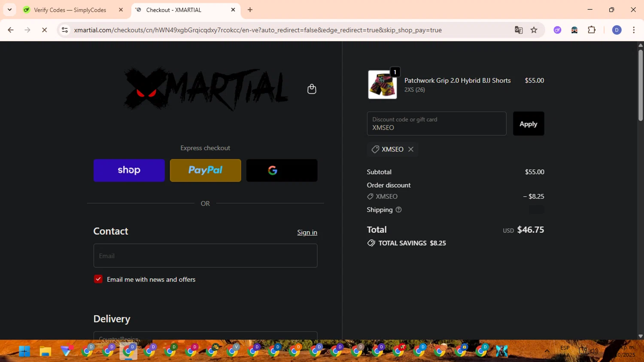Viewport: 644px width, 362px height.
Task: Switch to Verify Codes — SimplyCodes tab
Action: pyautogui.click(x=70, y=10)
